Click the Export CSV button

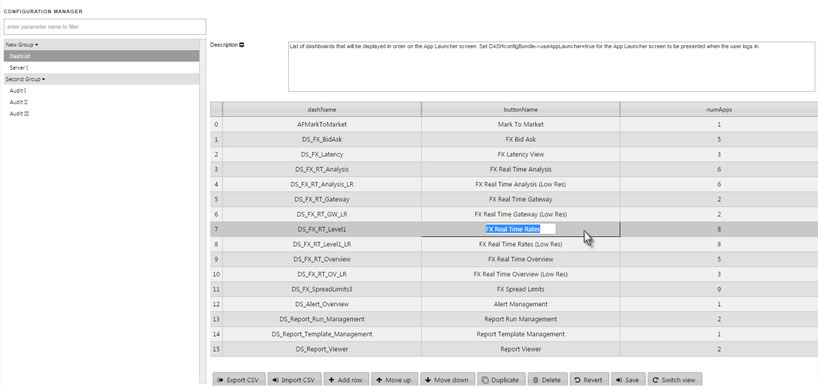pyautogui.click(x=239, y=380)
